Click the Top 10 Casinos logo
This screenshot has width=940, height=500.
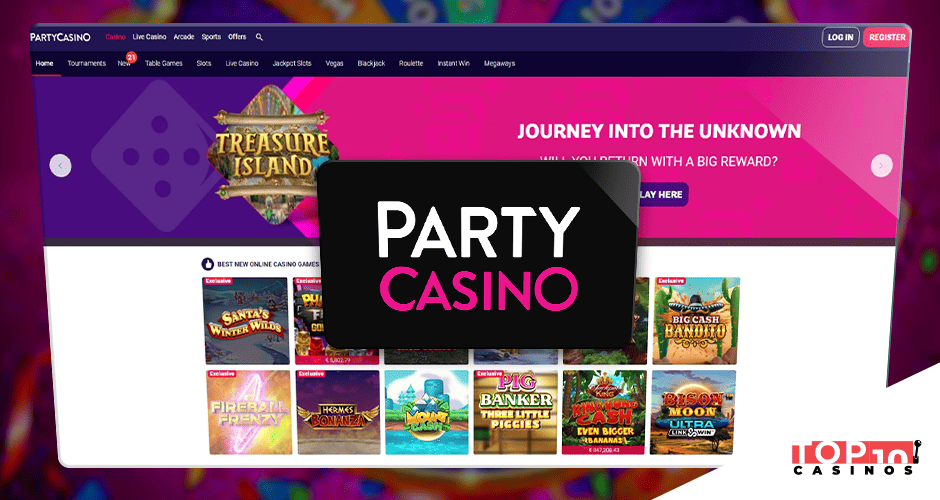tap(857, 458)
